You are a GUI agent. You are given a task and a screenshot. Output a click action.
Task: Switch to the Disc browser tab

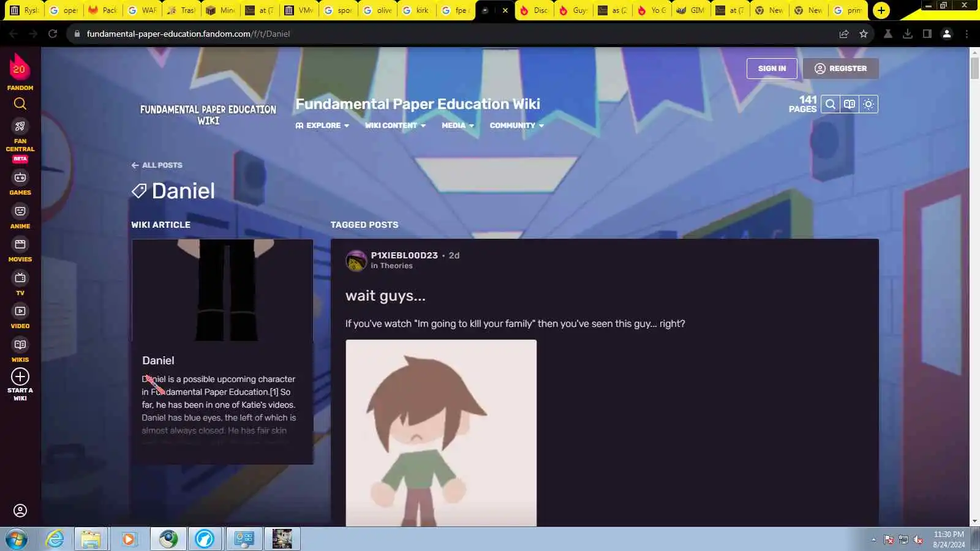coord(534,10)
